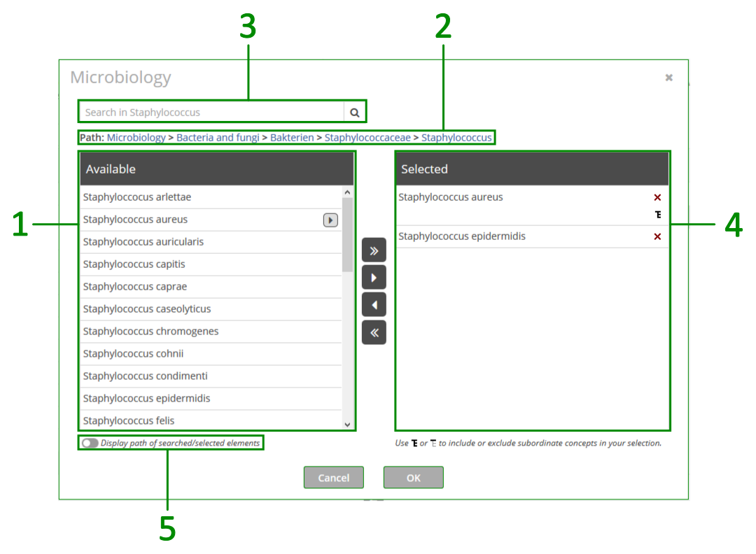Viewport: 756px width, 554px height.
Task: Click the Available list scrollbar thumb
Action: (347, 234)
